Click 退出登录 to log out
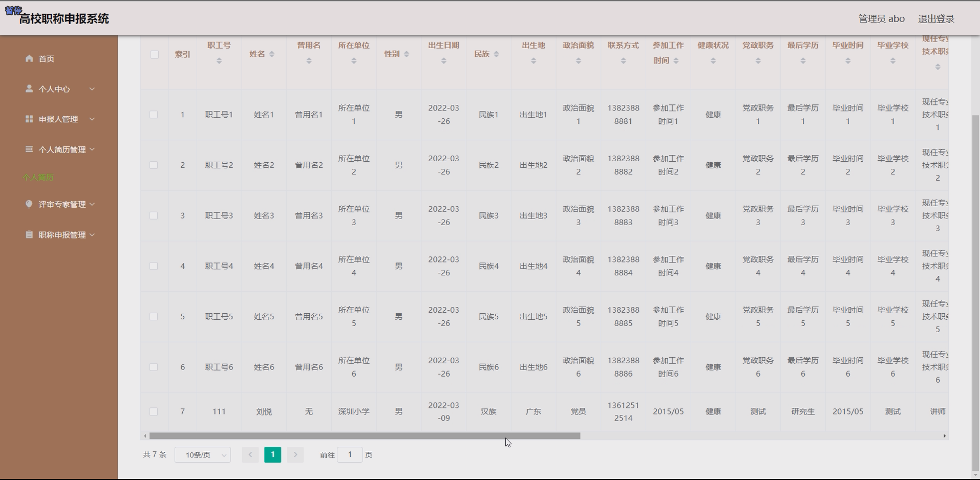 point(936,19)
